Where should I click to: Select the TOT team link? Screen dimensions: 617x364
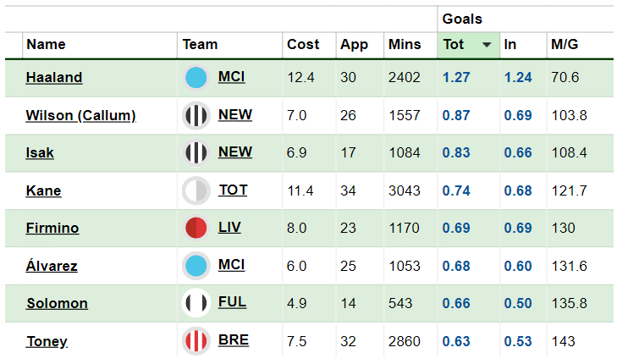(233, 190)
